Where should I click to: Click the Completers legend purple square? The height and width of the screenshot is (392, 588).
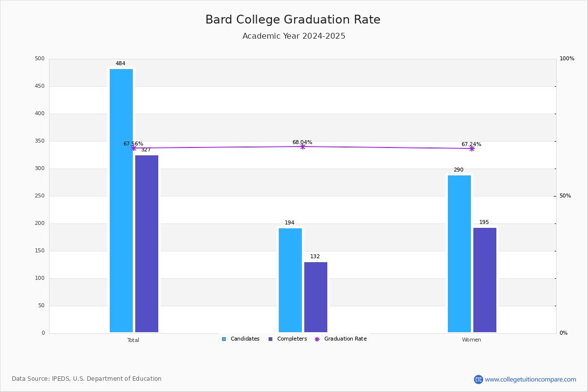coord(270,339)
